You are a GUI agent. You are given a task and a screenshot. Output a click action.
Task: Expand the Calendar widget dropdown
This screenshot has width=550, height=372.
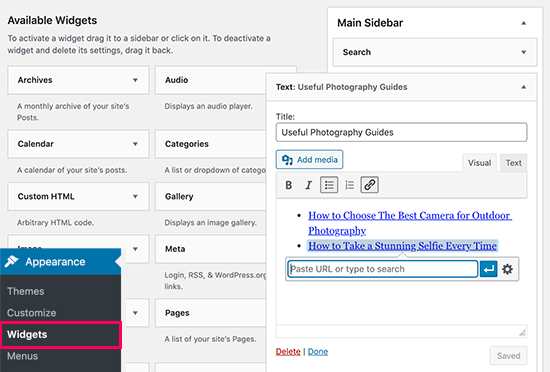[135, 144]
